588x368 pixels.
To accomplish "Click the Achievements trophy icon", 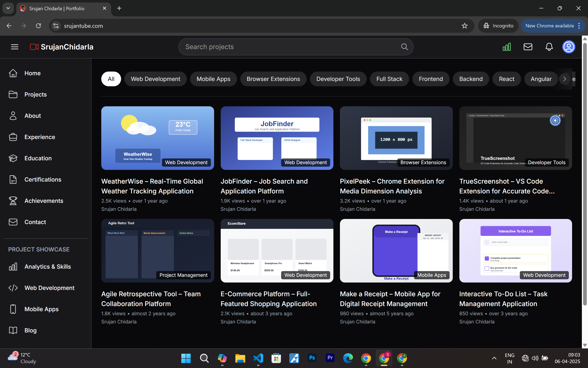I will (x=13, y=201).
